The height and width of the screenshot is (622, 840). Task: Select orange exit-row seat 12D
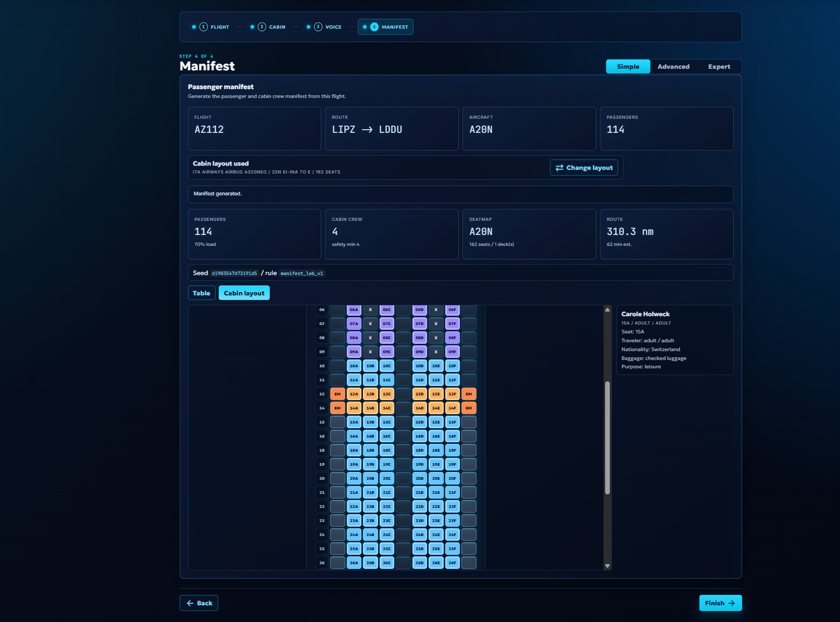[x=419, y=394]
